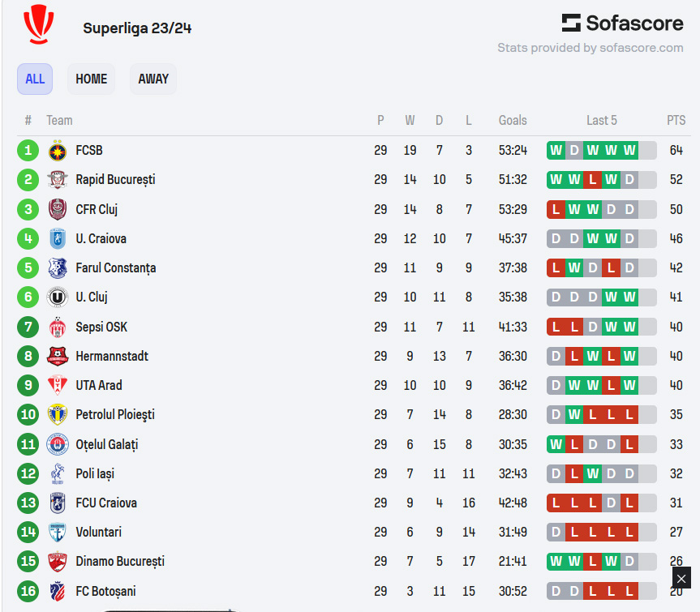Click the Rapid București team logo
Viewport: 700px width, 612px height.
point(58,180)
